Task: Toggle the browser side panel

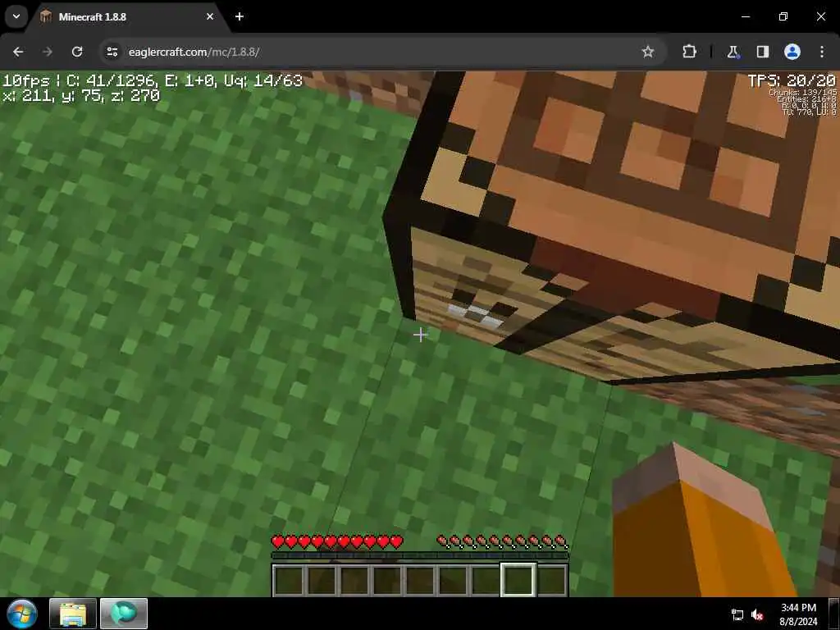Action: tap(763, 52)
